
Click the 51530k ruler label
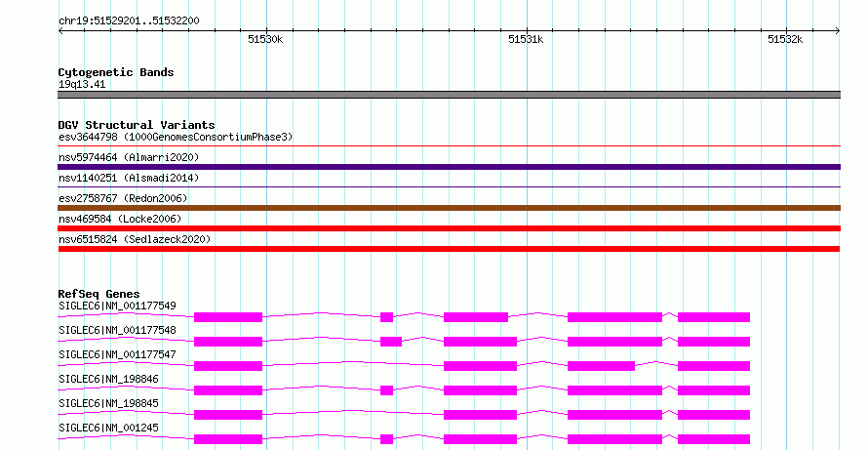pos(265,39)
